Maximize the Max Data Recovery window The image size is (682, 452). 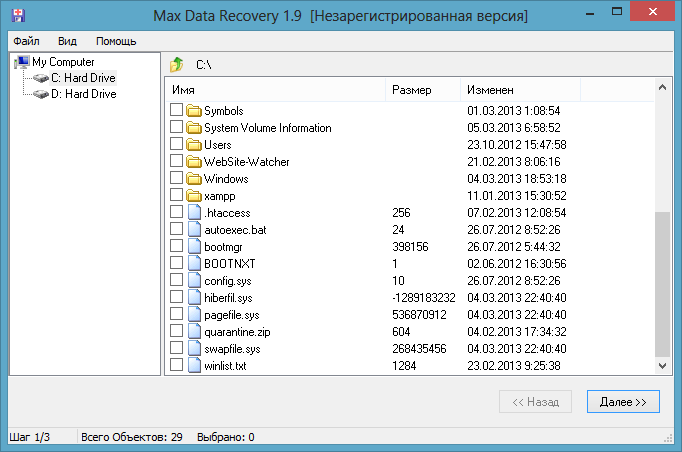617,12
